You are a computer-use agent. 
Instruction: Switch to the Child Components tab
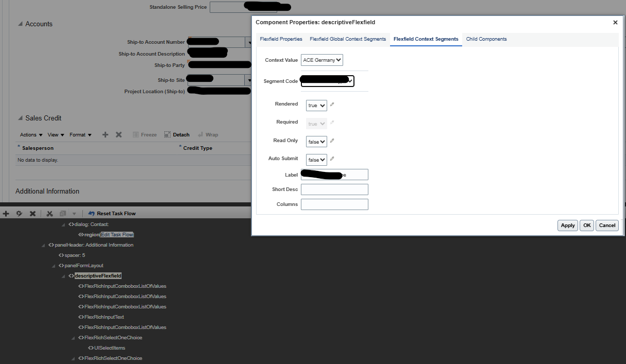pyautogui.click(x=485, y=39)
